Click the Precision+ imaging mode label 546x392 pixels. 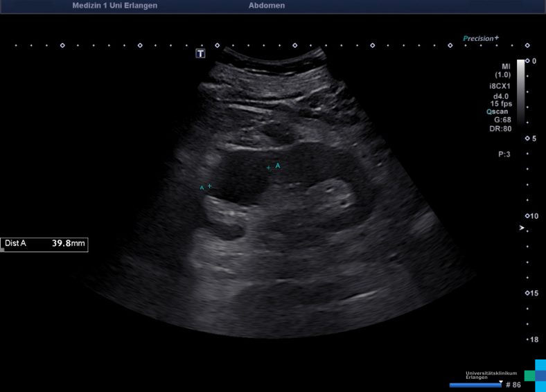pyautogui.click(x=481, y=39)
